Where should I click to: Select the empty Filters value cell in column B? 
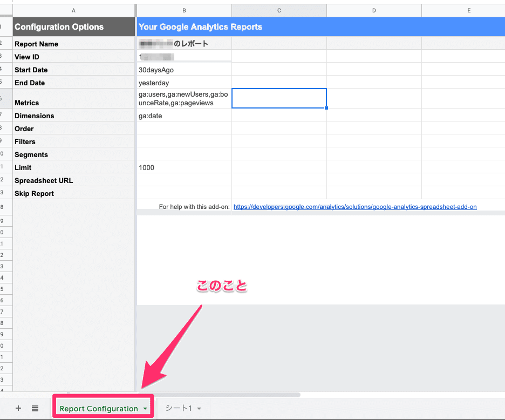coord(184,141)
